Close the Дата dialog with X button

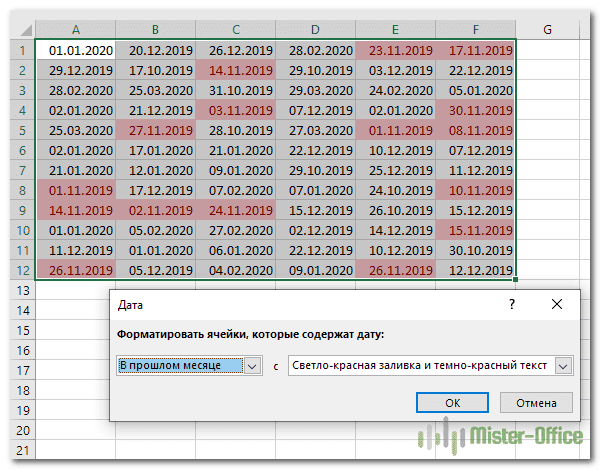click(x=556, y=303)
